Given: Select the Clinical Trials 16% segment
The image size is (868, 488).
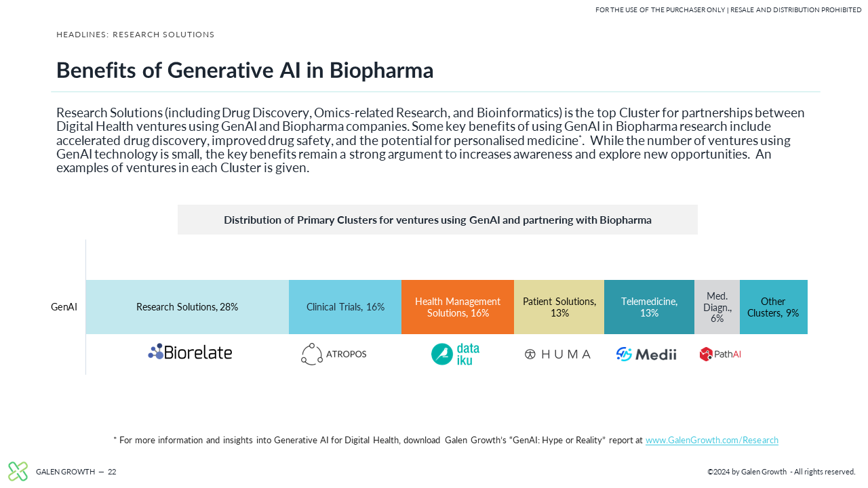Looking at the screenshot, I should (345, 307).
